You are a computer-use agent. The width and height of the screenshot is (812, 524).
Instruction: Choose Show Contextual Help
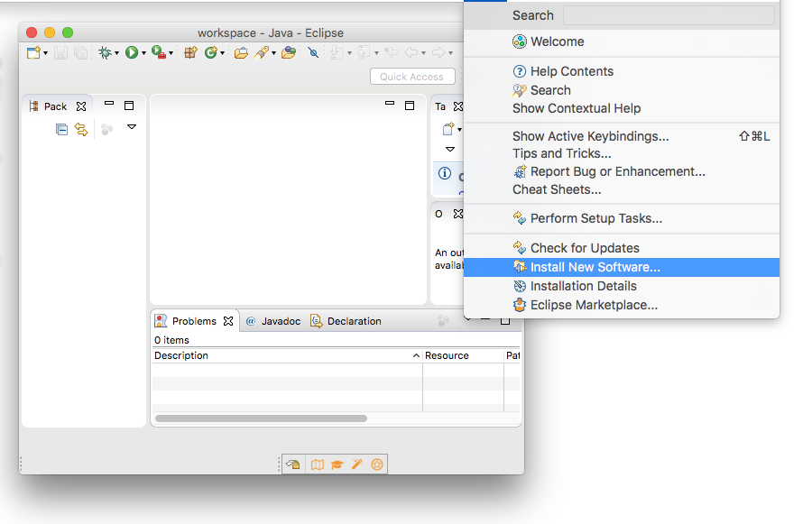click(622, 108)
